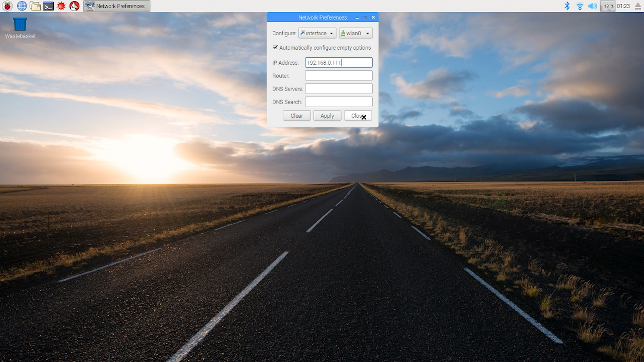Viewport: 644px width, 362px height.
Task: Open the File Manager folder icon
Action: (35, 6)
